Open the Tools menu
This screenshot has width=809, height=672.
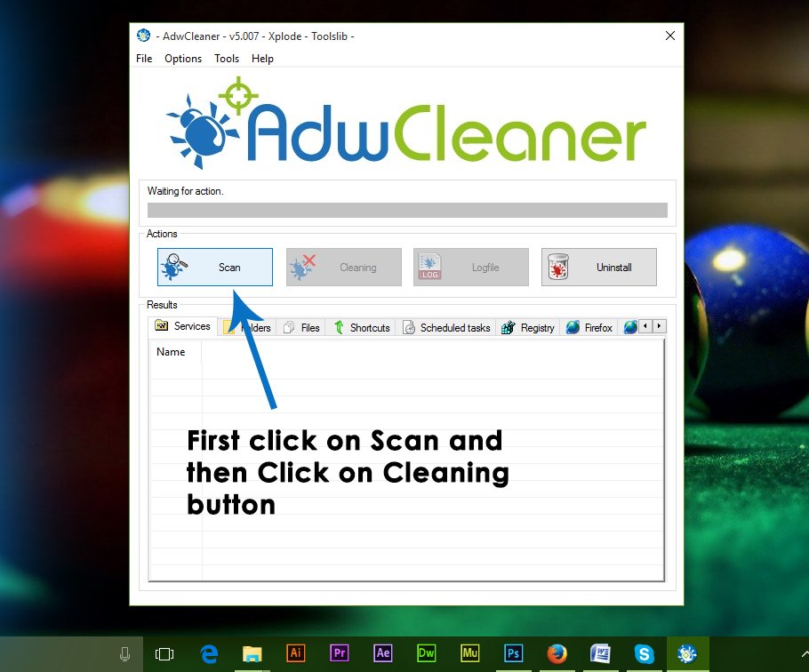point(227,59)
